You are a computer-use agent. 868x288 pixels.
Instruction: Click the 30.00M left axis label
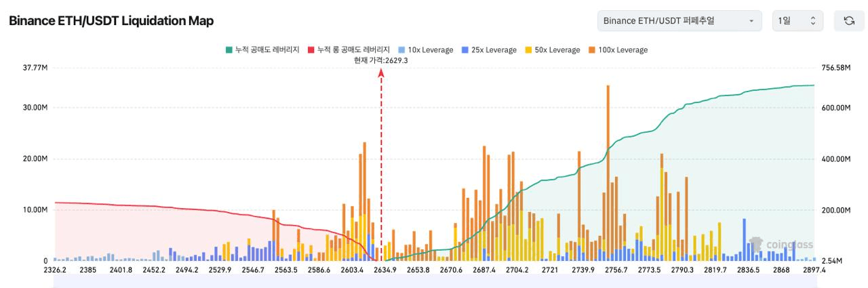[x=35, y=108]
